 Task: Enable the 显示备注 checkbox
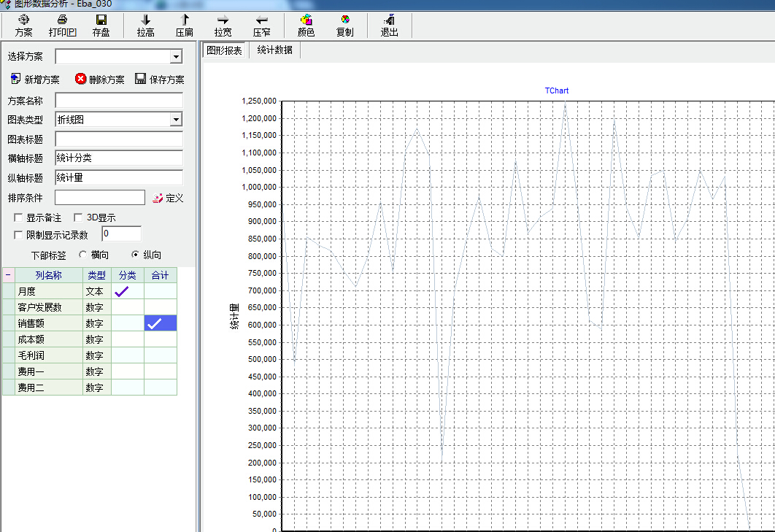[x=19, y=217]
